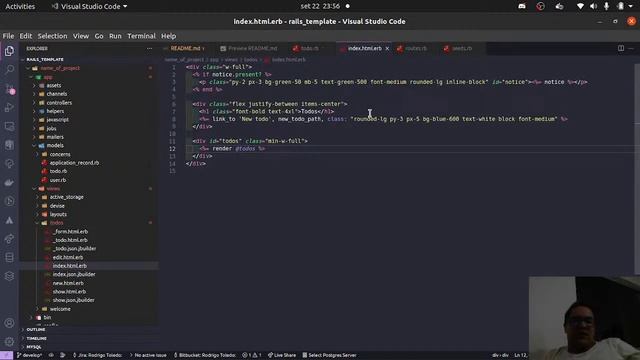
Task: Open the Terminal menu
Action: tap(141, 36)
